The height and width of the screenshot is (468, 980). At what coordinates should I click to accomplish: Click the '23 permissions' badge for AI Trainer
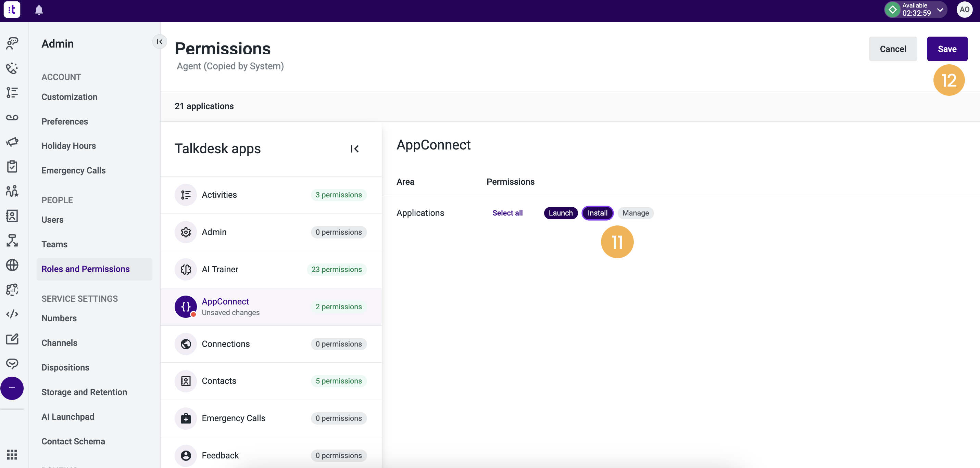pos(337,269)
